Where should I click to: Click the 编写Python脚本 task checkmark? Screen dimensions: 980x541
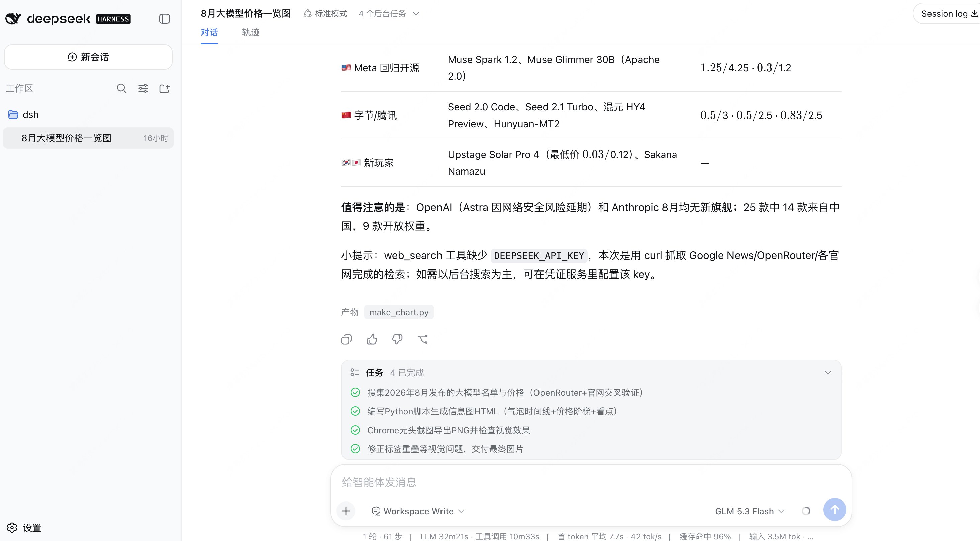click(355, 411)
